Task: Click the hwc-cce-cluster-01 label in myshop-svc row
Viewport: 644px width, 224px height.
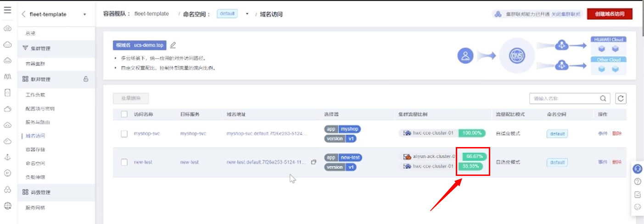Action: (x=433, y=133)
